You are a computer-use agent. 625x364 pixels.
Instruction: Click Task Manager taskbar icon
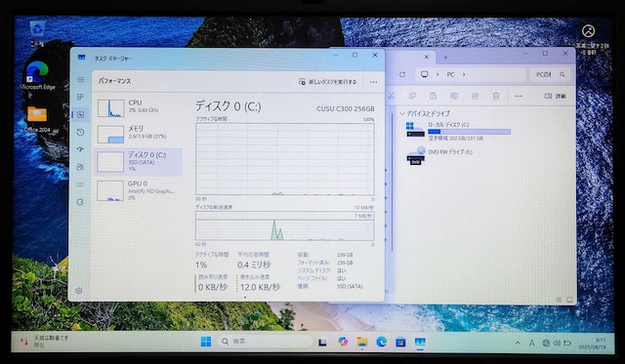[420, 342]
